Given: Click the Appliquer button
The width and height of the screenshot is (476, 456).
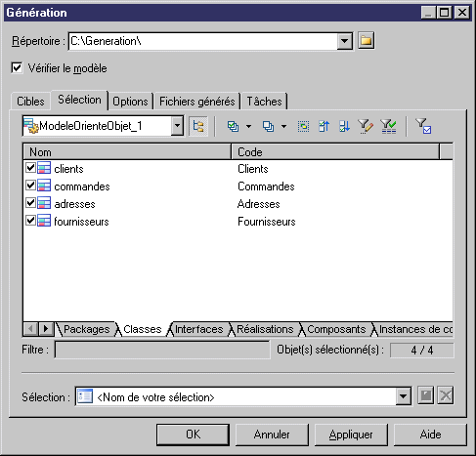Looking at the screenshot, I should pos(351,435).
